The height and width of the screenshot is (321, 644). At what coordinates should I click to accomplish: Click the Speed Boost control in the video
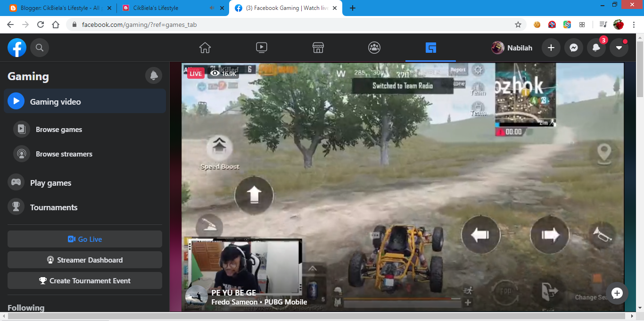coord(220,153)
